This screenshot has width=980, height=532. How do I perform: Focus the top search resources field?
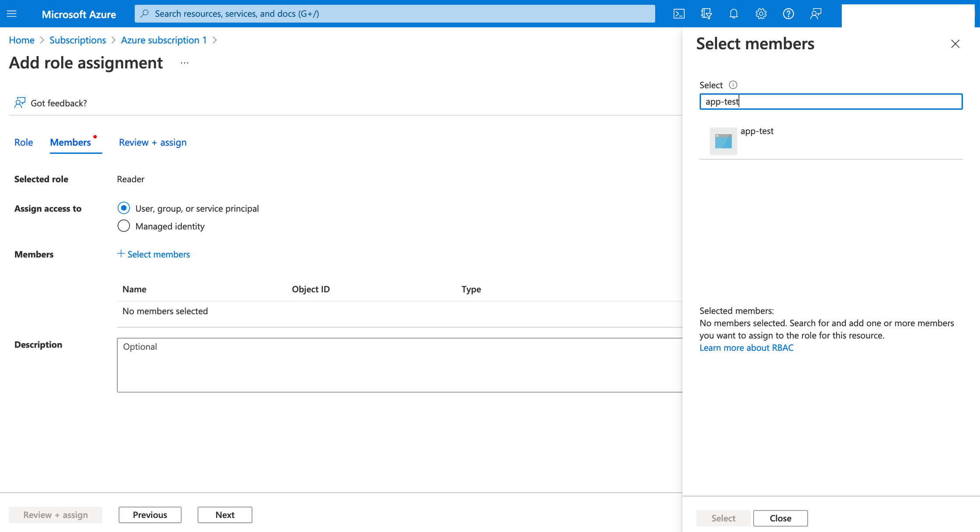pyautogui.click(x=395, y=14)
